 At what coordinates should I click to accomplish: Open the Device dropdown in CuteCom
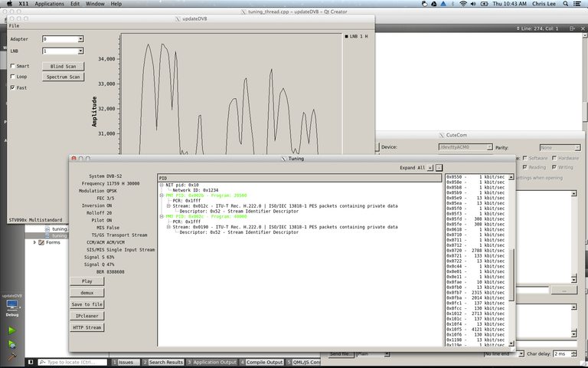[x=465, y=147]
